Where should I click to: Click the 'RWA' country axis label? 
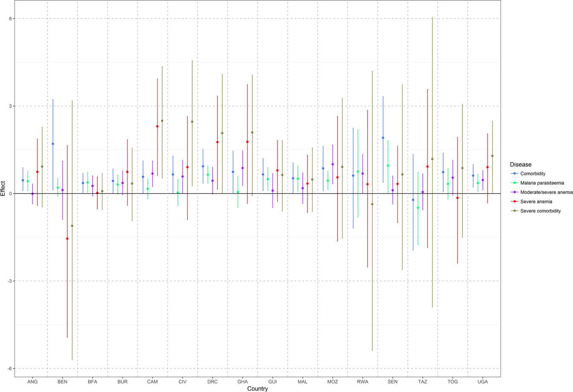(363, 382)
